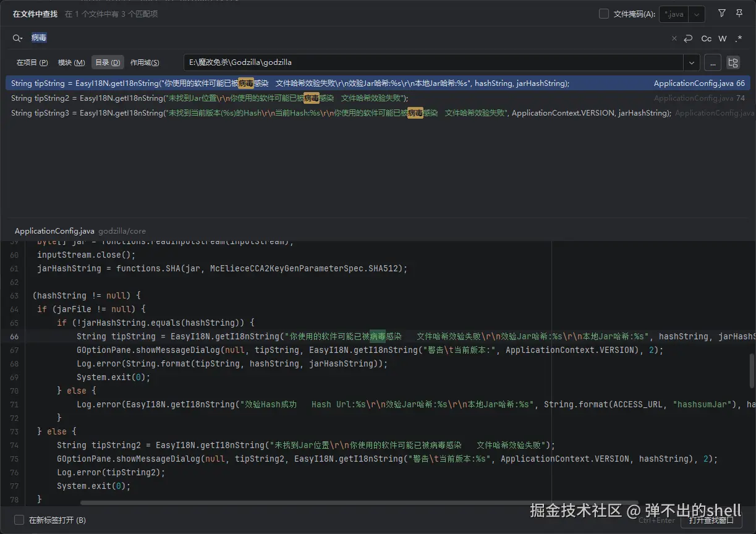Click the ApplicationConfig.java preview file name
Viewport: 756px width, 534px height.
click(x=54, y=231)
